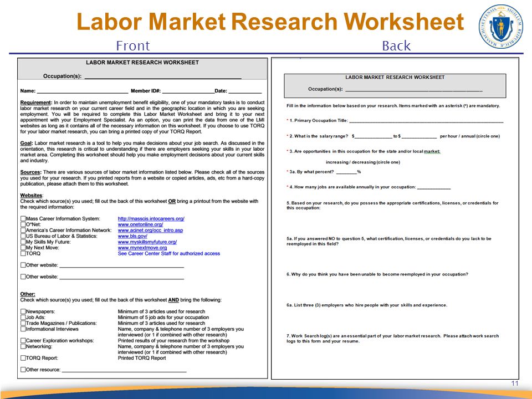This screenshot has width=532, height=399.
Task: Click question 6a about three employers
Action: [x=367, y=305]
